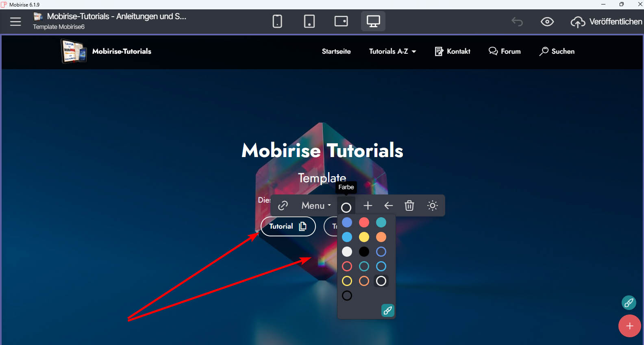Click the Tutorial button in hero
The width and height of the screenshot is (644, 345).
pos(288,226)
